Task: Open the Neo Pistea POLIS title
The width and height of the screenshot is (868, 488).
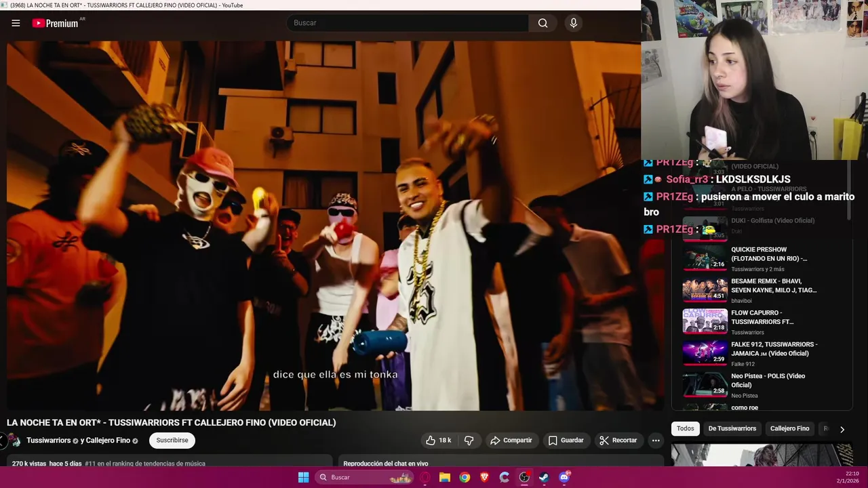Action: tap(768, 380)
